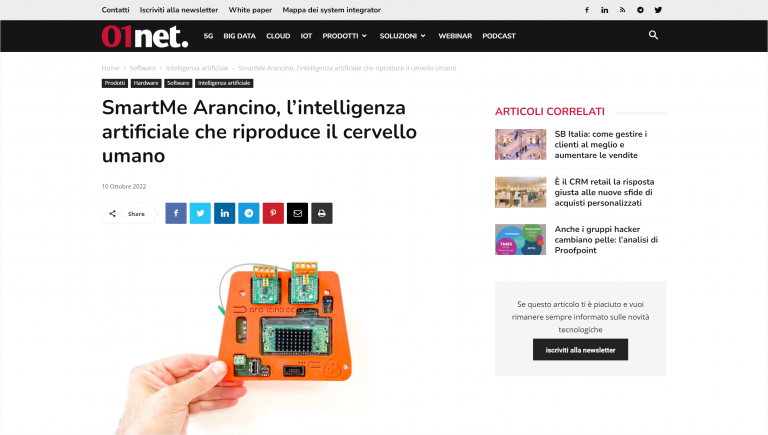Open SB Italia related article thumbnail
Viewport: 768px width, 435px height.
click(521, 145)
